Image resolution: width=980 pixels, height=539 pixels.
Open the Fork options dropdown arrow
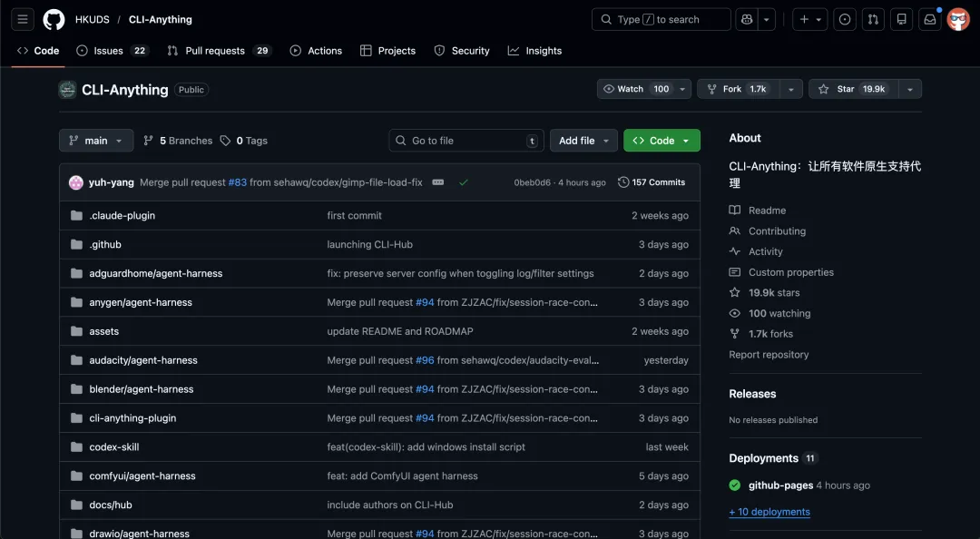[791, 89]
